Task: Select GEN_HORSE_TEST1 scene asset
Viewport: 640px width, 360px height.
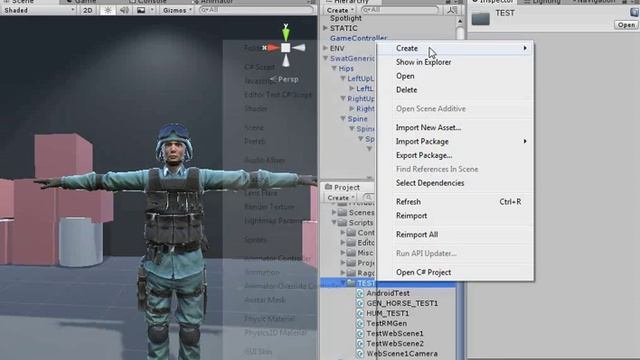Action: [x=402, y=303]
